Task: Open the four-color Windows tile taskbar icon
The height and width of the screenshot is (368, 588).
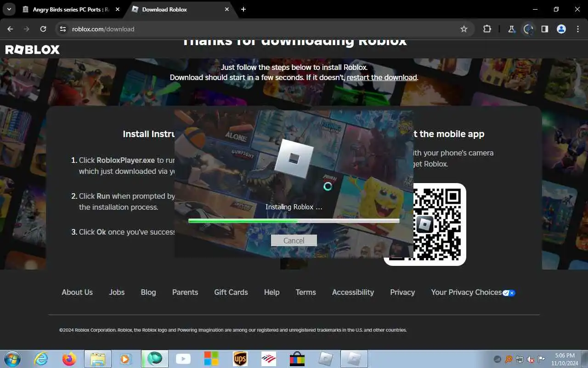Action: pos(211,359)
